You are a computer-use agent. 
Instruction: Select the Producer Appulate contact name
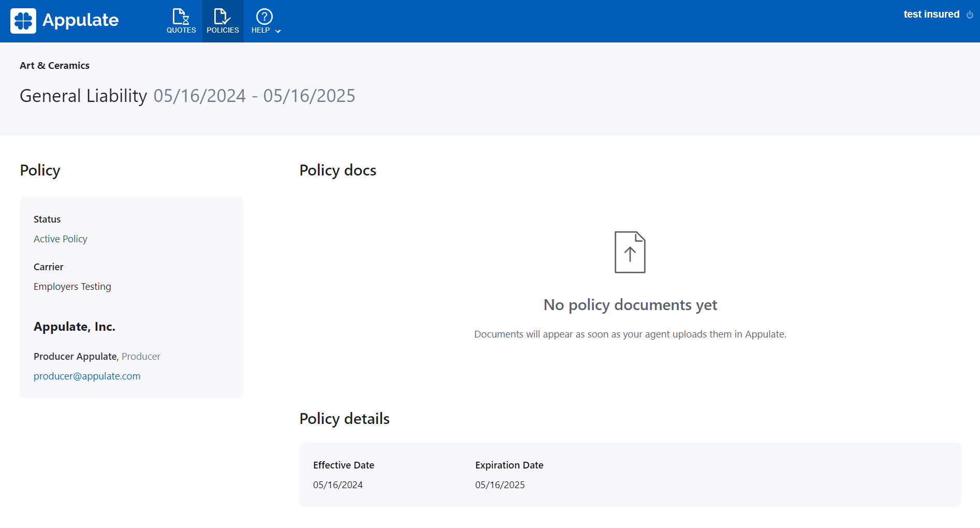tap(75, 357)
